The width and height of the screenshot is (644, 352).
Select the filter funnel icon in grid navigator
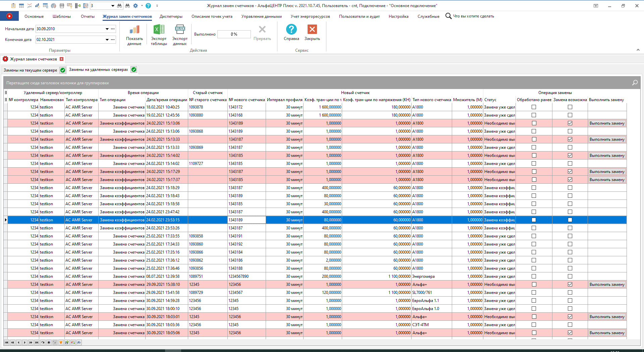[61, 342]
